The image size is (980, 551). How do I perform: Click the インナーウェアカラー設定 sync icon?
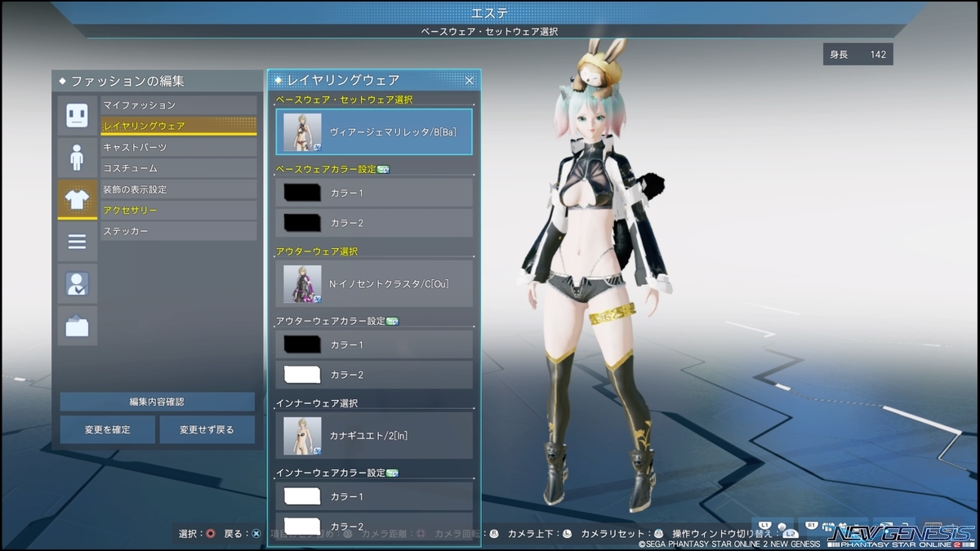tap(392, 473)
